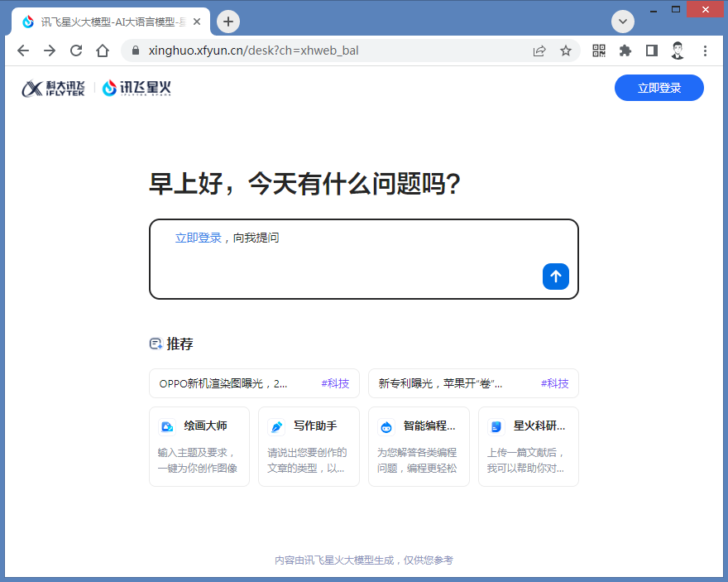Expand the tab search dropdown arrow
Viewport: 728px width, 582px height.
tap(623, 22)
